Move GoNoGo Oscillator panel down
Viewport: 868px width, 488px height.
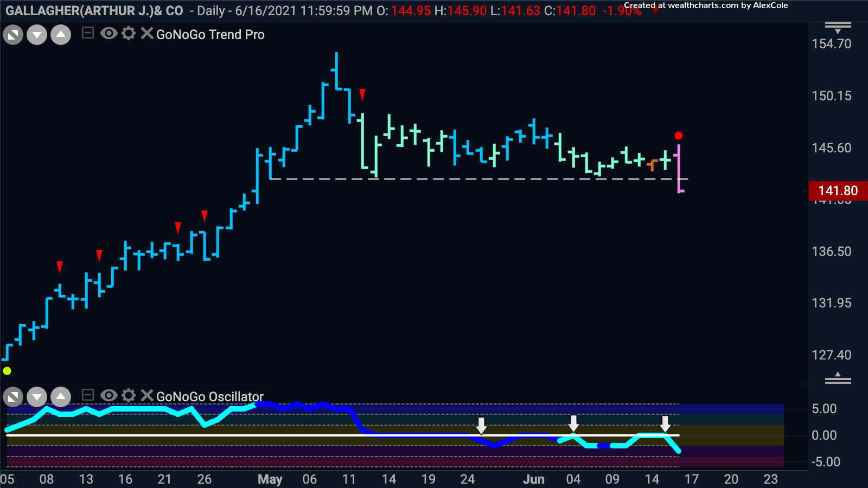click(x=37, y=397)
